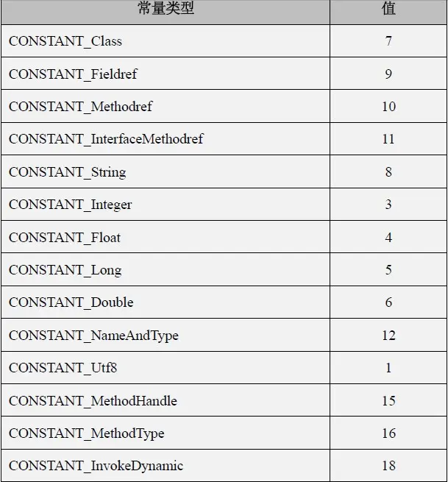Click the CONSTANT_Integer row label
This screenshot has height=482, width=448.
tap(71, 205)
